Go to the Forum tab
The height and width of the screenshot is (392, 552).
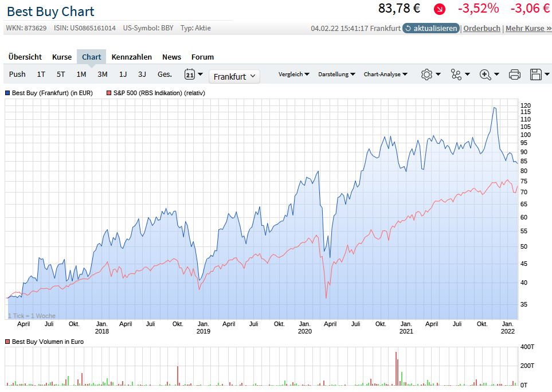(x=202, y=57)
